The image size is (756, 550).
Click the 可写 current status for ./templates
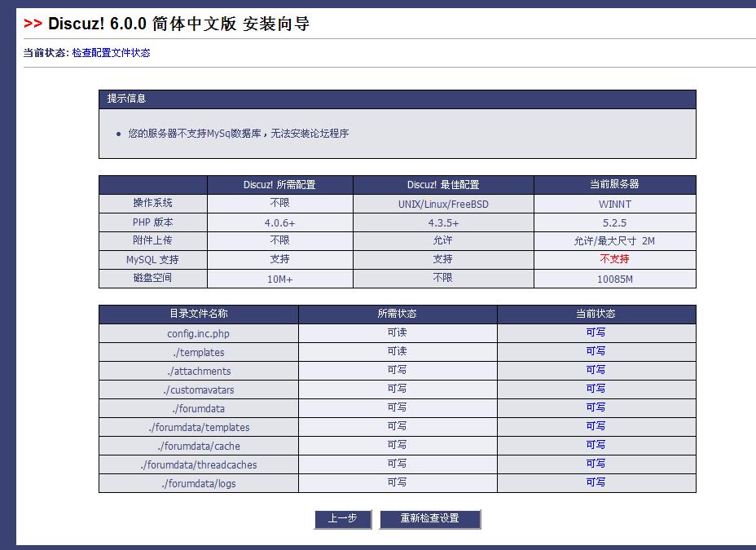[596, 351]
